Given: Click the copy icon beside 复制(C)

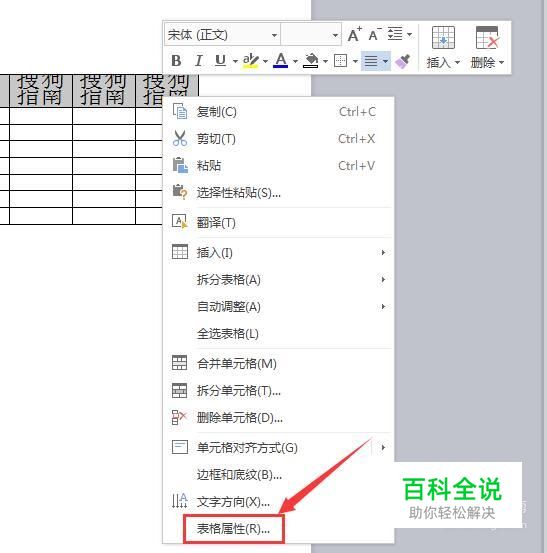Looking at the screenshot, I should click(x=180, y=111).
